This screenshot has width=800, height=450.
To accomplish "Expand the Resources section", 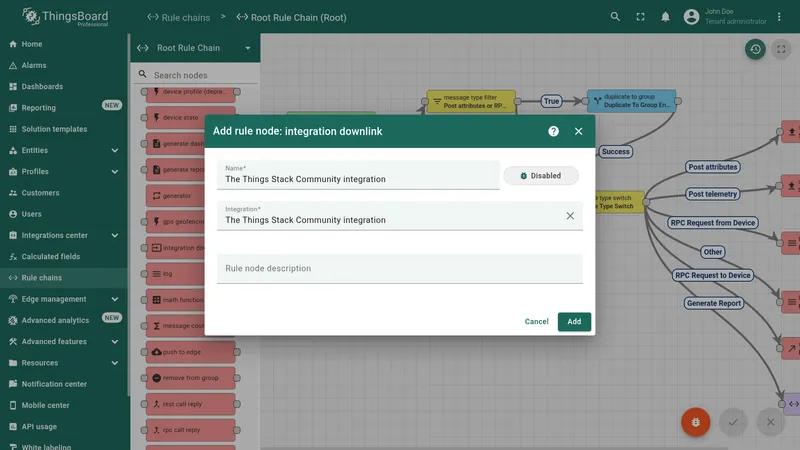I will (64, 363).
